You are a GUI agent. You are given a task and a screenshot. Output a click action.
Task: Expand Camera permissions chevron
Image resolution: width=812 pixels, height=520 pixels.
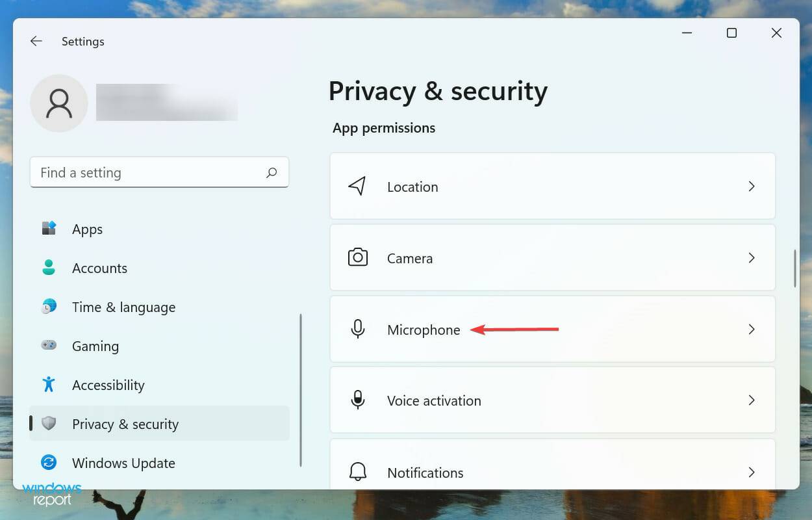[x=752, y=258]
